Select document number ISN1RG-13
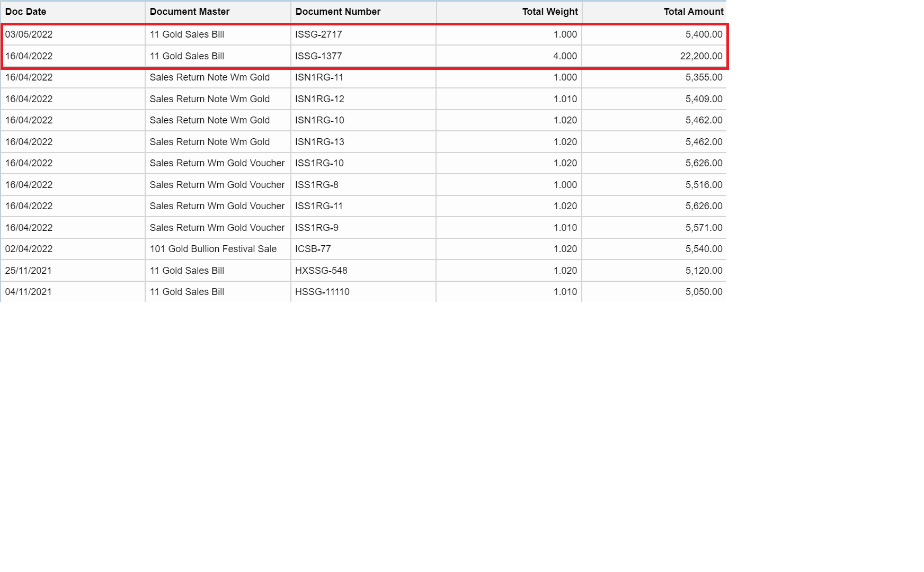 (319, 142)
